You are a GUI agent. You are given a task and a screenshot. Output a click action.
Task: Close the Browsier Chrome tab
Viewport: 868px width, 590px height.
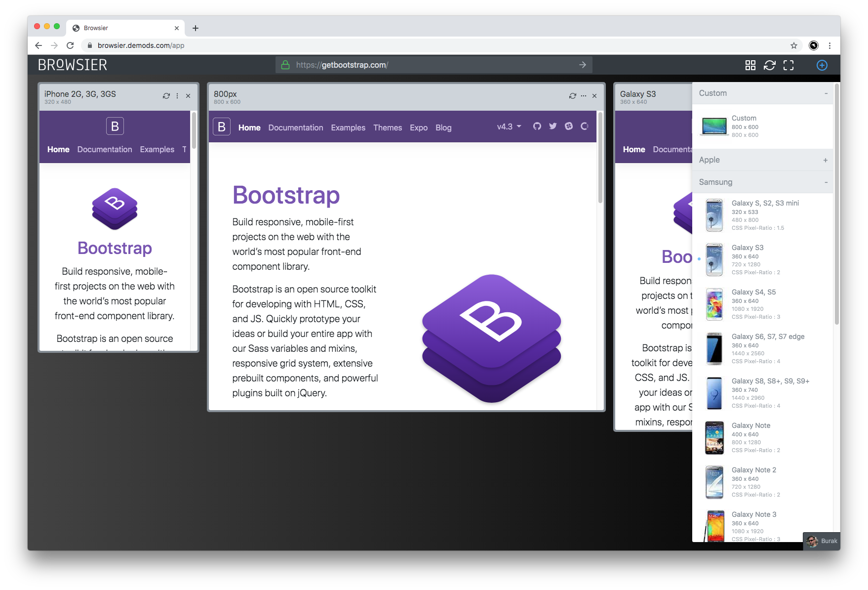(x=177, y=28)
